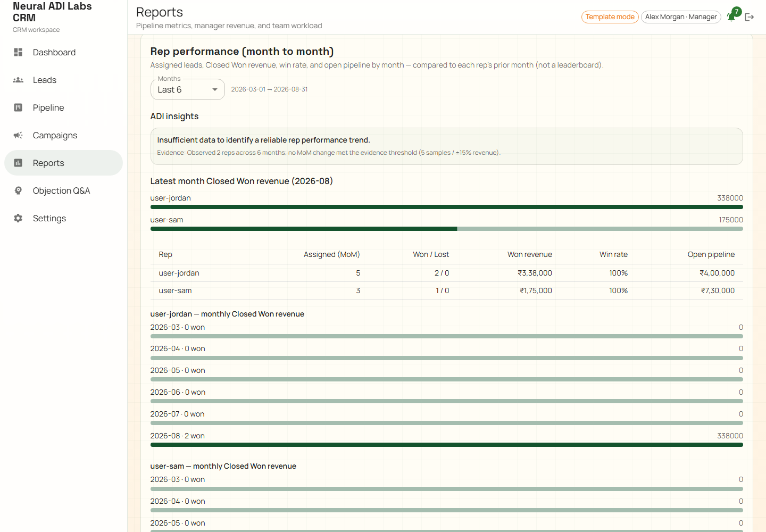766x532 pixels.
Task: Click user-sam latest month revenue bar
Action: coord(447,229)
